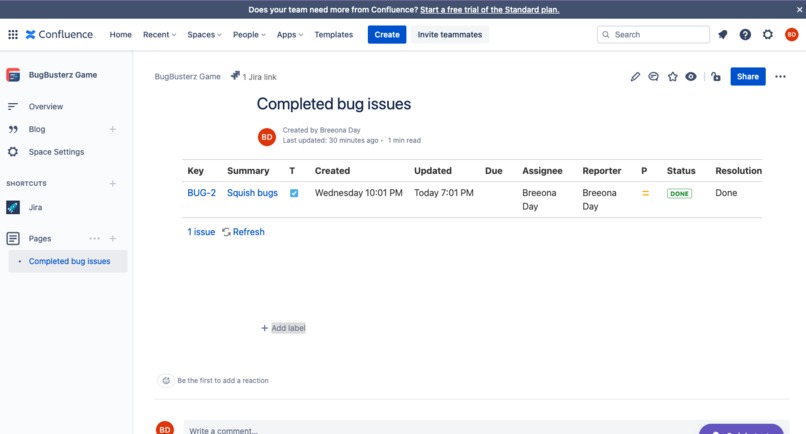Click the Status column header
Image resolution: width=806 pixels, height=434 pixels.
681,171
